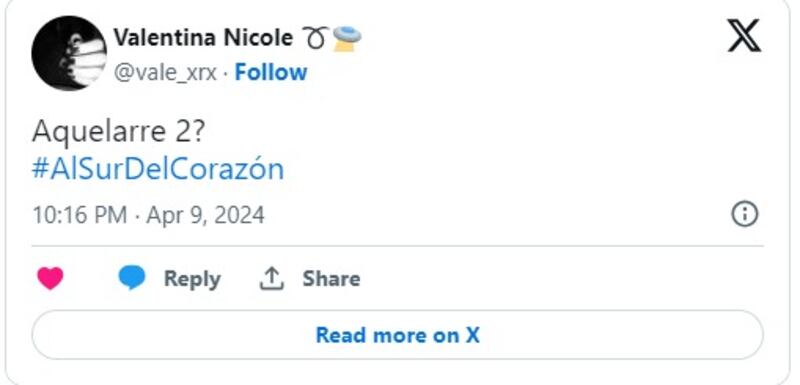Click the letter X in 'Read more on X'
The image size is (800, 385).
coord(472,335)
